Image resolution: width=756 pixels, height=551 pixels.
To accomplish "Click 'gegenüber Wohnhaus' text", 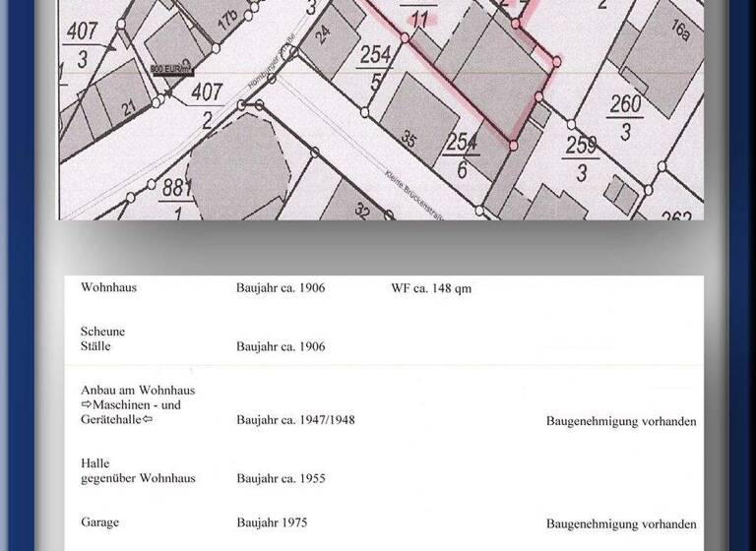I will coord(138,478).
